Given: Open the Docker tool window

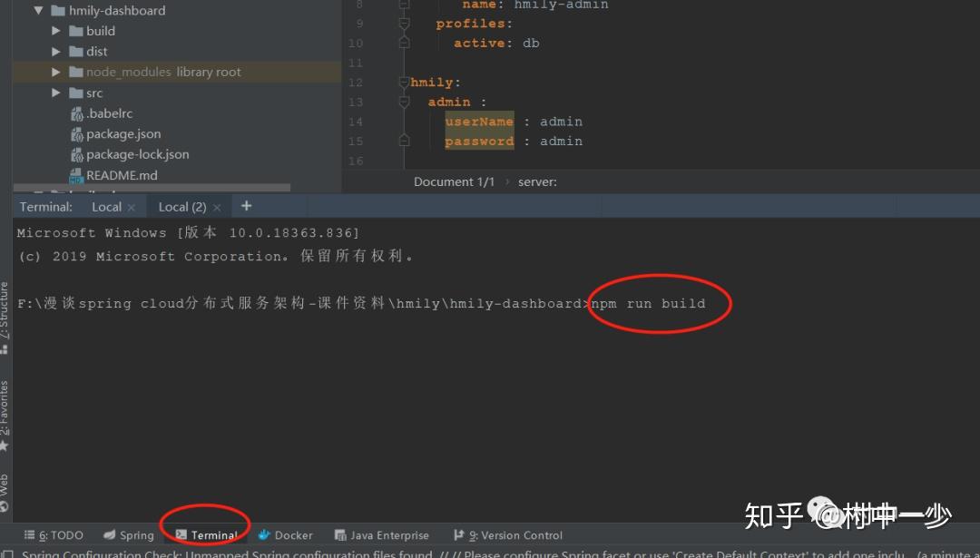Looking at the screenshot, I should [285, 534].
